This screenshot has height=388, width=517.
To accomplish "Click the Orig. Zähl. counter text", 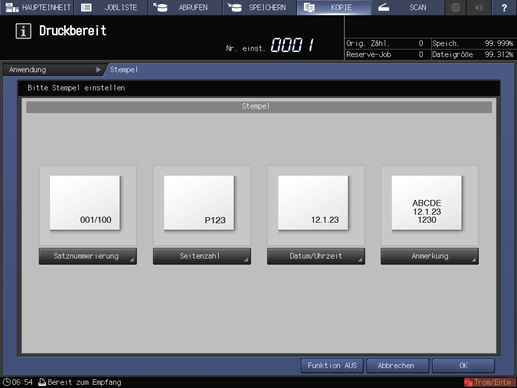I will tap(368, 43).
